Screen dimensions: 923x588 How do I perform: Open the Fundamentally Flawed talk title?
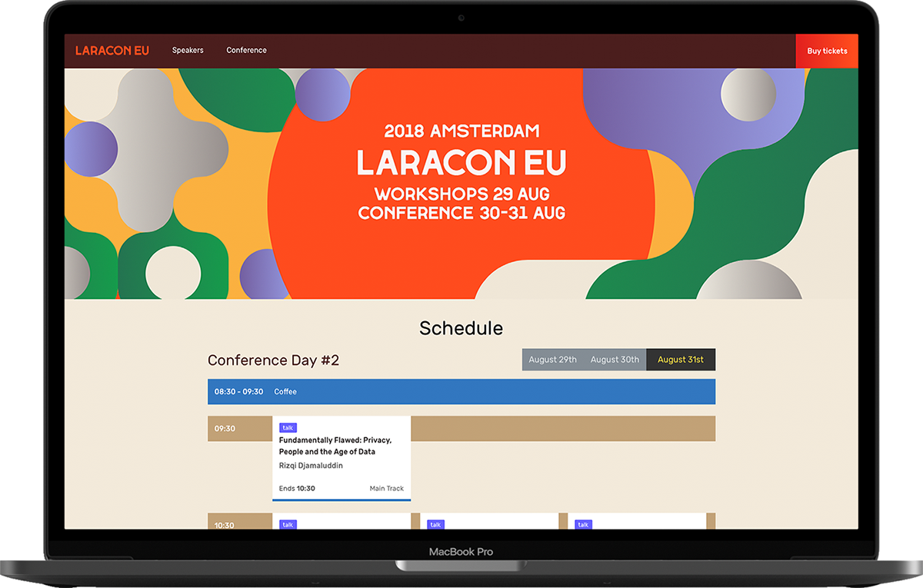[335, 446]
